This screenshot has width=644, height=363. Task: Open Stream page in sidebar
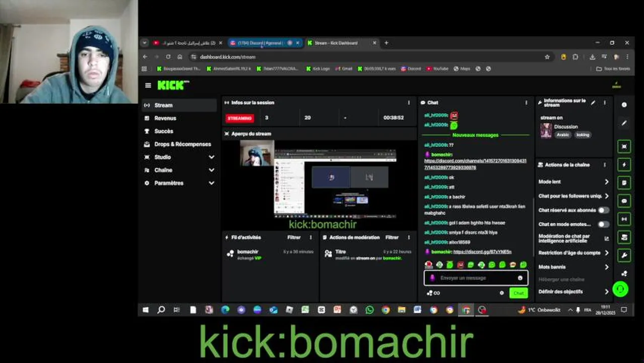coord(178,105)
